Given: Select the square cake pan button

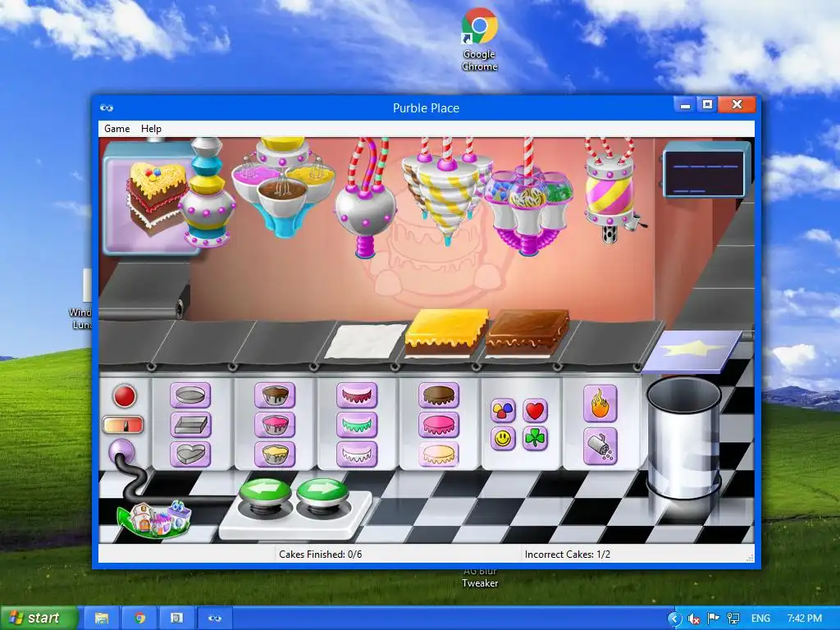Looking at the screenshot, I should [190, 425].
